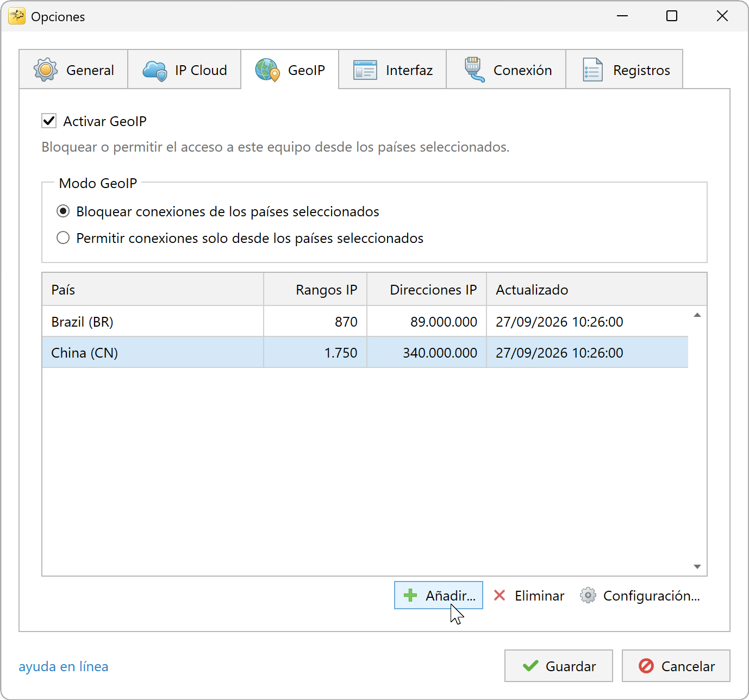This screenshot has height=700, width=749.
Task: Sort by the Actualizado column header
Action: 596,290
